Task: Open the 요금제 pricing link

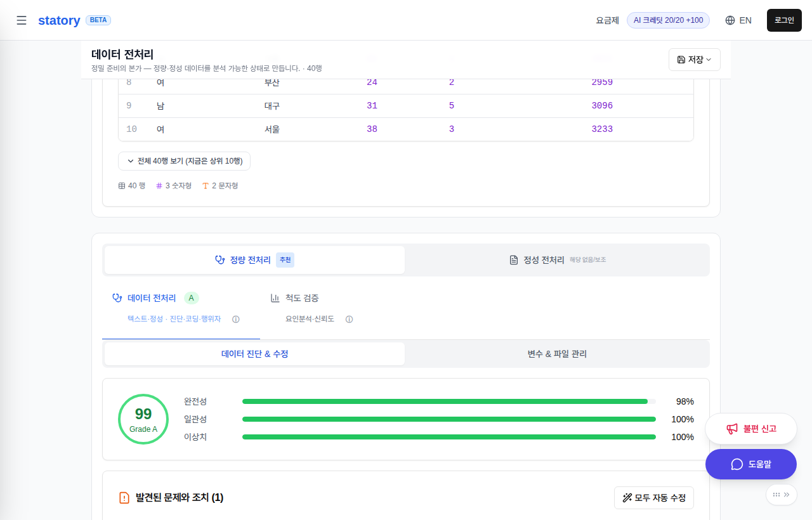Action: click(607, 20)
